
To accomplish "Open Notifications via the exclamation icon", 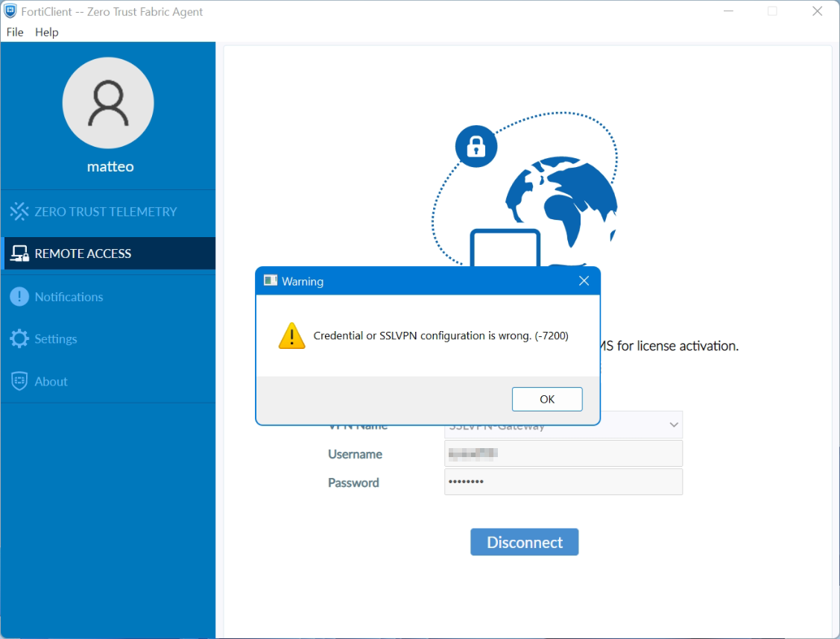I will (x=19, y=296).
